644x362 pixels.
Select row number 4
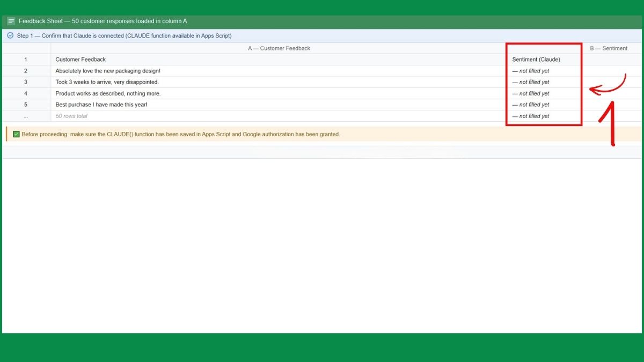pos(26,93)
